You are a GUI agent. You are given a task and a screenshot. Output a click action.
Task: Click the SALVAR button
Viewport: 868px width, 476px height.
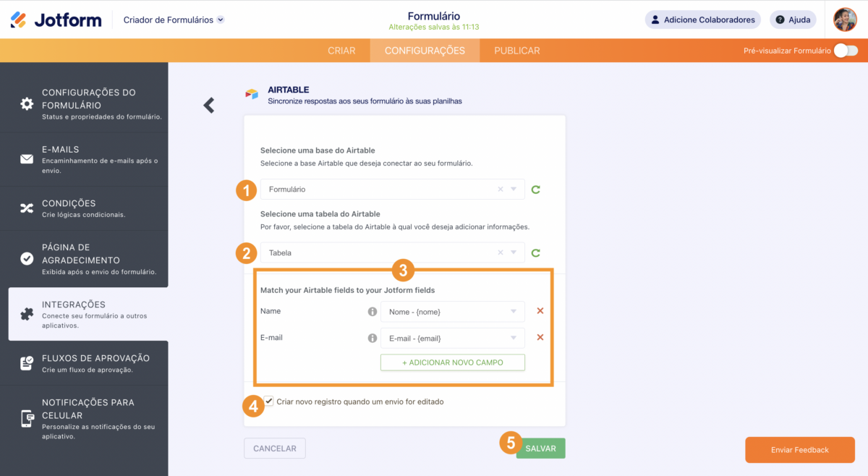(540, 449)
